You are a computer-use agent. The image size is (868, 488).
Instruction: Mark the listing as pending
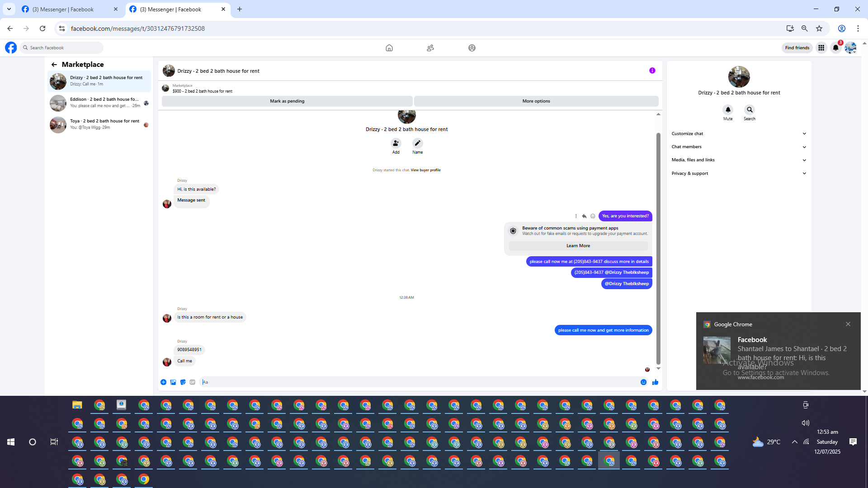tap(287, 101)
